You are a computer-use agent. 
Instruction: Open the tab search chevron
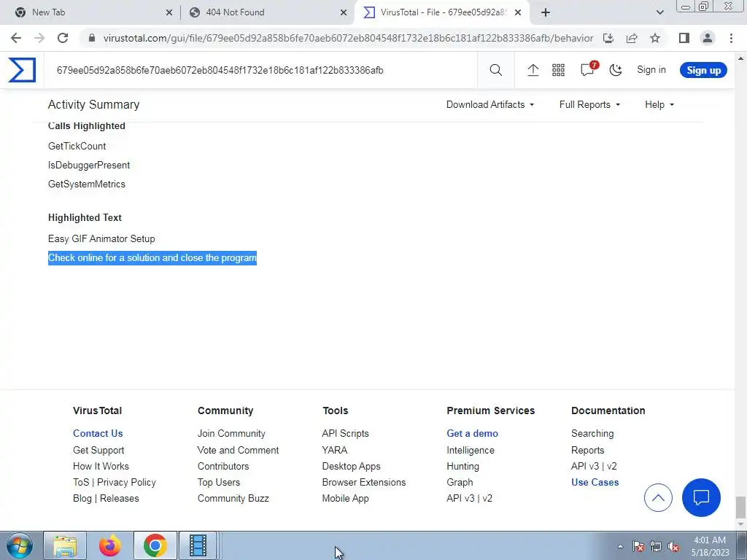(659, 12)
